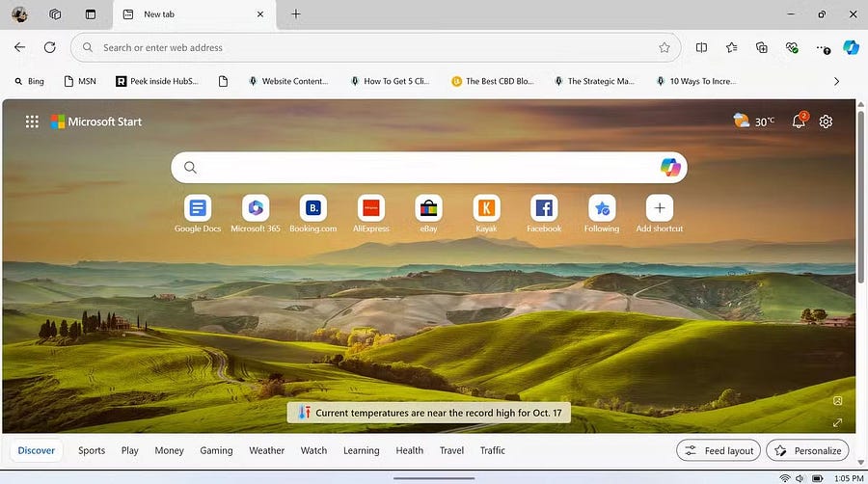Click the Copilot icon in search box
This screenshot has height=484, width=868.
(x=670, y=167)
